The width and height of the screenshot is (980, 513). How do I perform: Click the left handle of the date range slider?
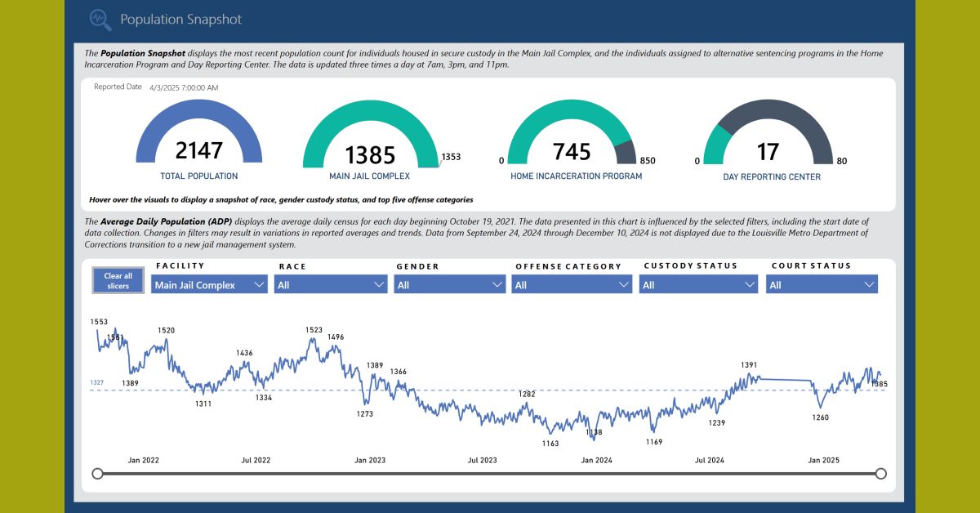98,474
